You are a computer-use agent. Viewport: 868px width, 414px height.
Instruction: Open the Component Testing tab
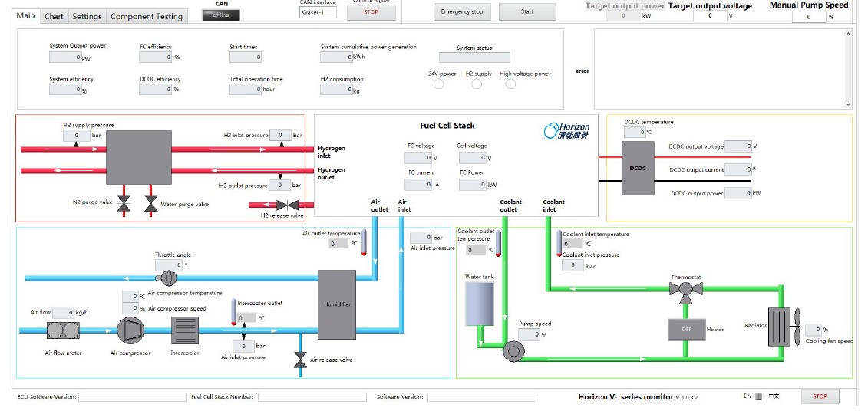(147, 17)
